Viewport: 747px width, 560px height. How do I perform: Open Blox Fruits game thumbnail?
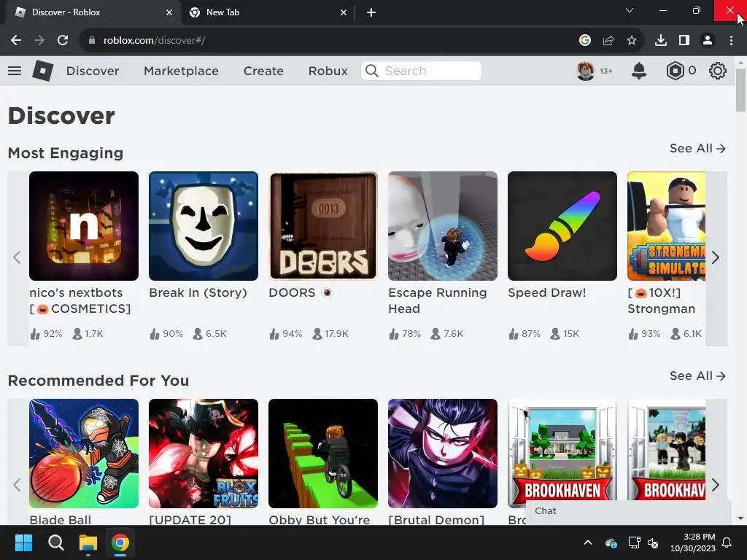(204, 454)
